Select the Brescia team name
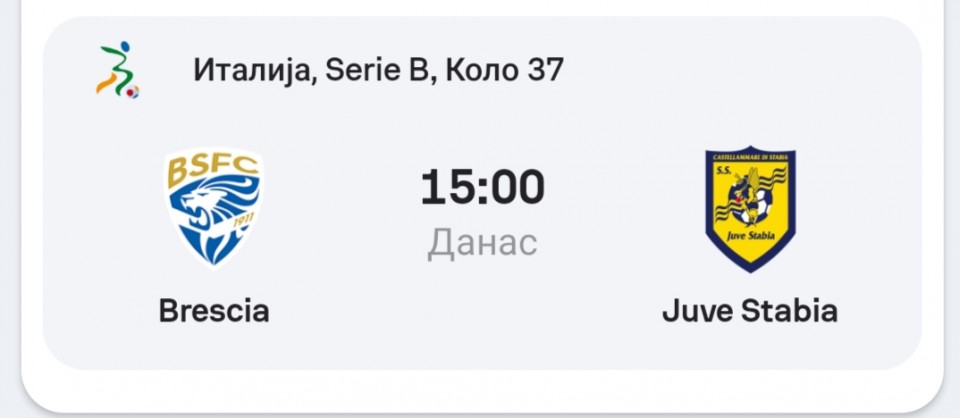 coord(214,311)
